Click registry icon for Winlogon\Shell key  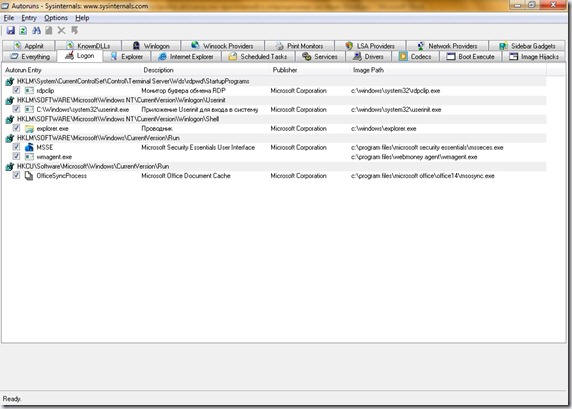pyautogui.click(x=10, y=119)
